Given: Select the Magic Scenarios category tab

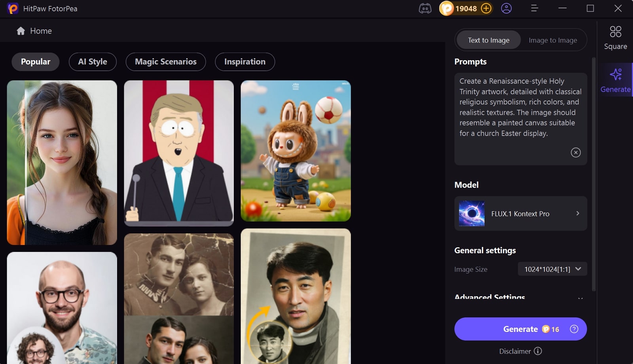Looking at the screenshot, I should pyautogui.click(x=166, y=62).
